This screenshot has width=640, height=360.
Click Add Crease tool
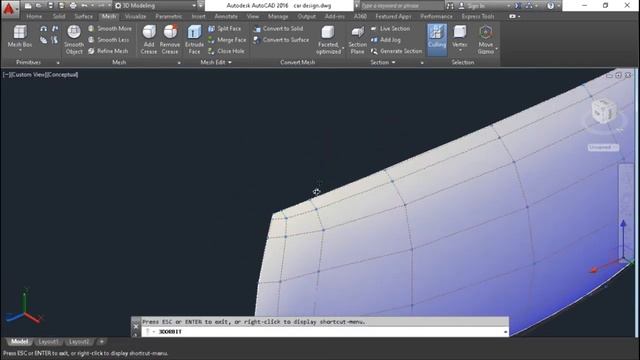[x=149, y=40]
